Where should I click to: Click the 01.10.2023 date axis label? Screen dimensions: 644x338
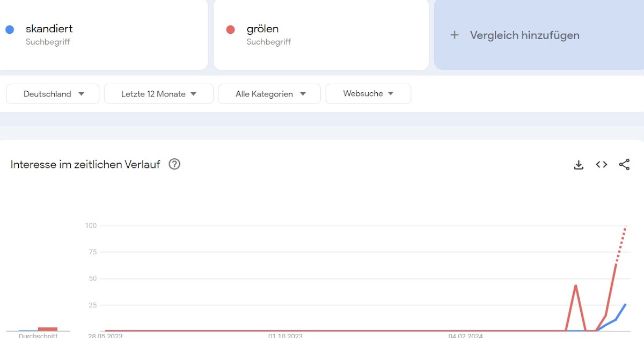coord(286,335)
